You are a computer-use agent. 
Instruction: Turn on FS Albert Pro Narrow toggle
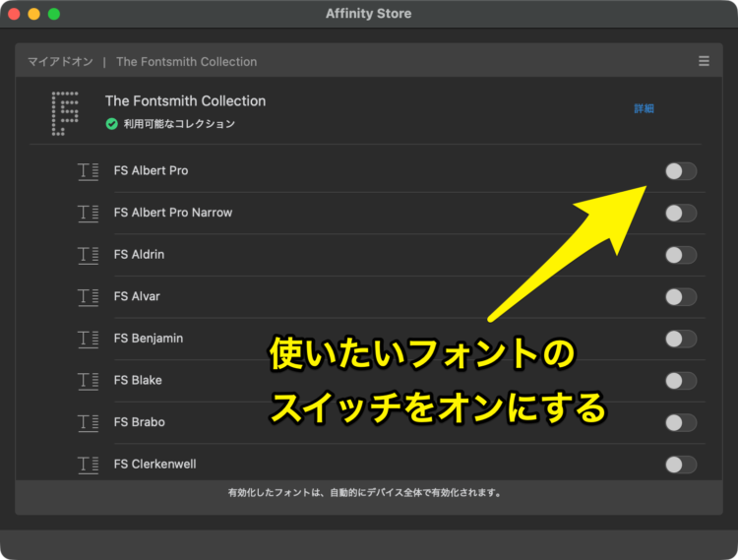[x=680, y=213]
